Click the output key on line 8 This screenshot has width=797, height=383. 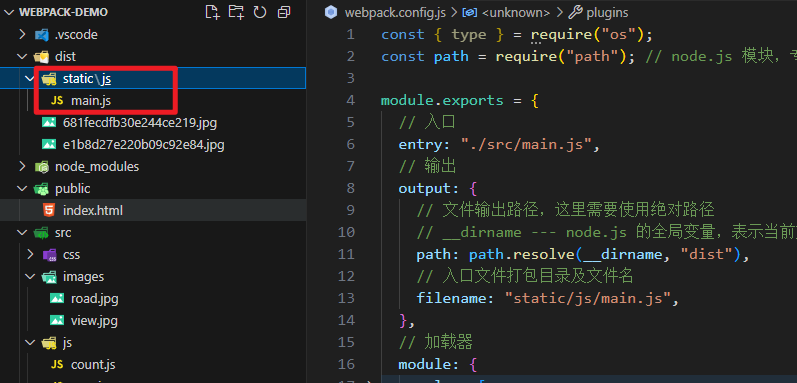pyautogui.click(x=425, y=188)
